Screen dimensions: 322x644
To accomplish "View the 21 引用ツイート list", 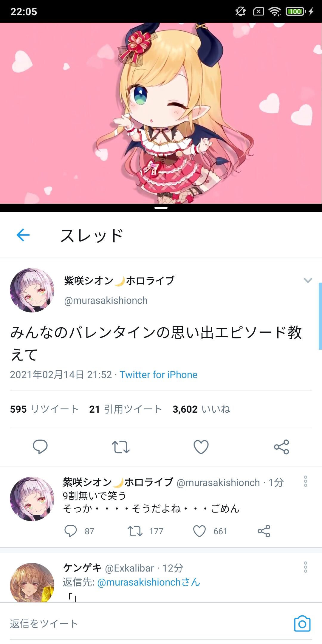I will pos(126,409).
